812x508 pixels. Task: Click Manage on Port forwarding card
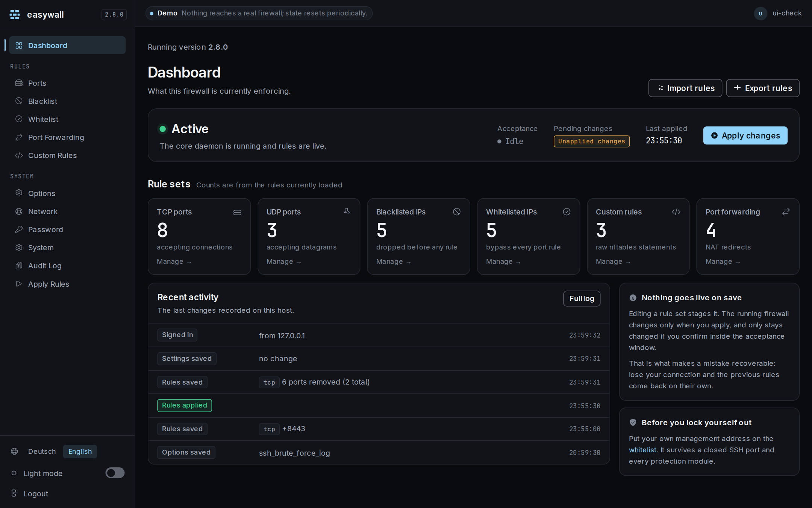(723, 262)
